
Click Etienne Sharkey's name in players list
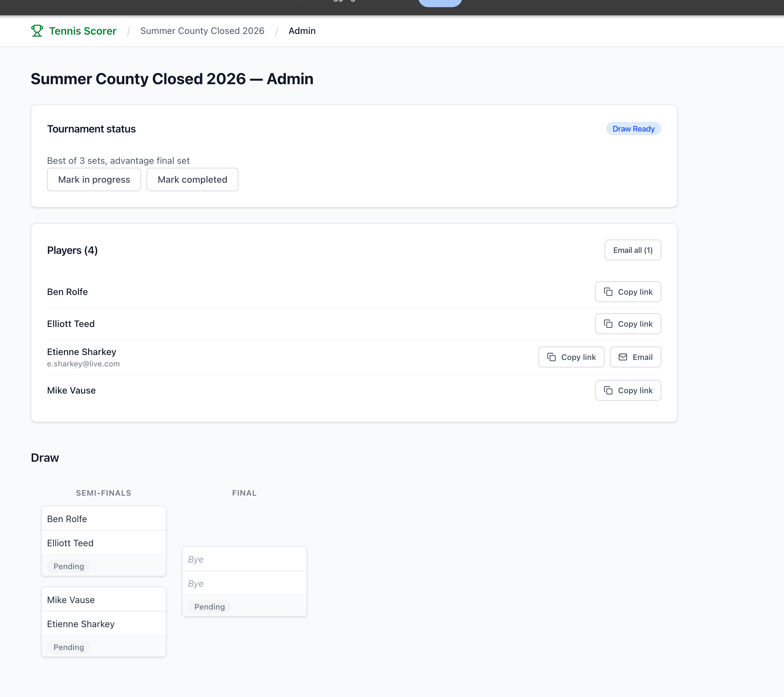81,351
